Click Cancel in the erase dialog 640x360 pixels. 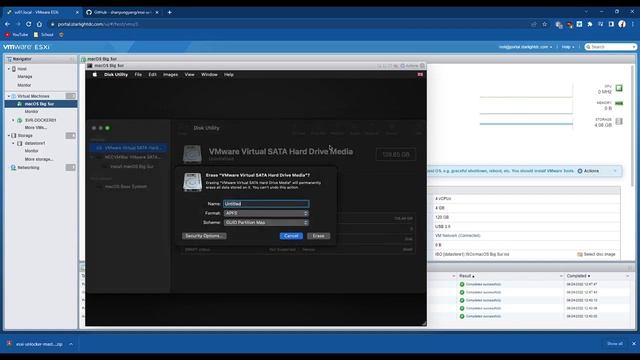pyautogui.click(x=291, y=236)
